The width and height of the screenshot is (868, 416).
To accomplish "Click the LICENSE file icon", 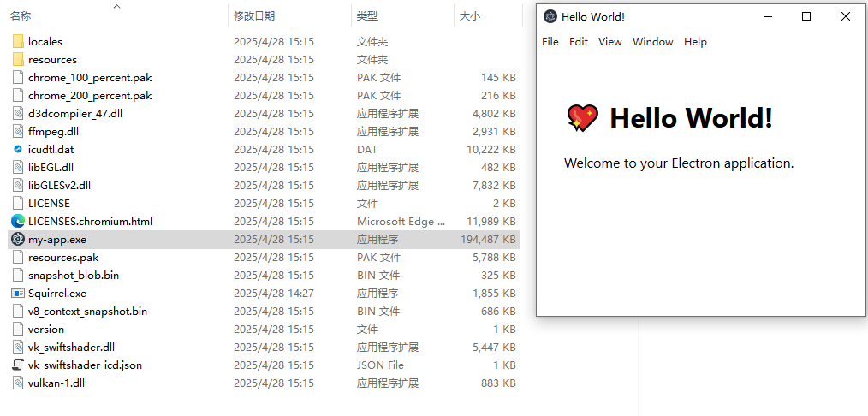I will [18, 203].
